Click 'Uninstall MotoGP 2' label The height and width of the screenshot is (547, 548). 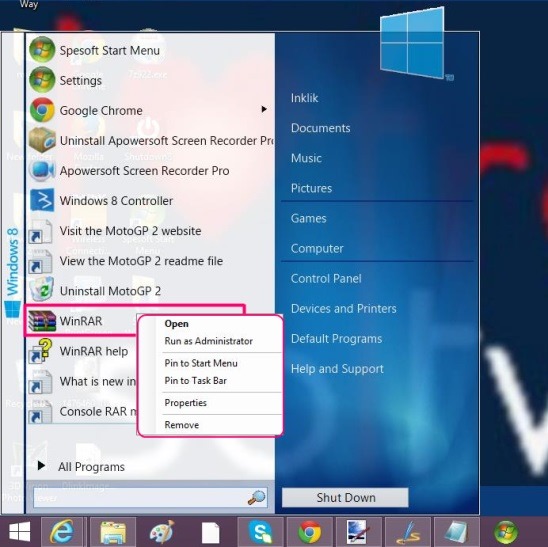[110, 291]
